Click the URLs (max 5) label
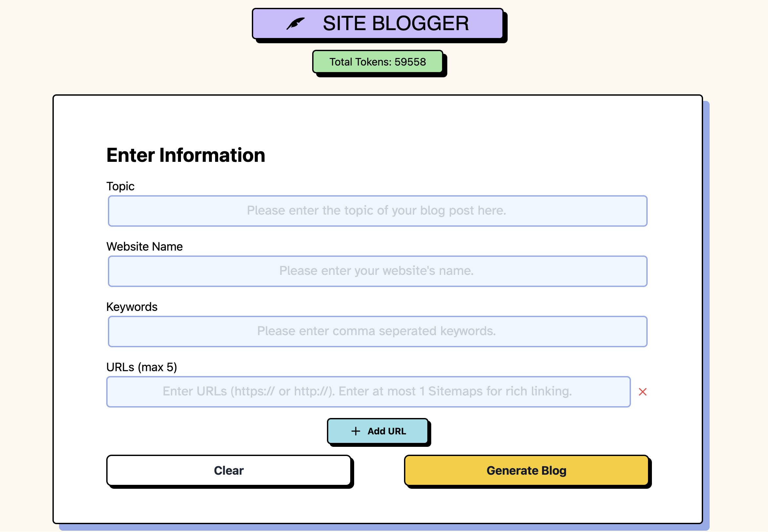 141,367
